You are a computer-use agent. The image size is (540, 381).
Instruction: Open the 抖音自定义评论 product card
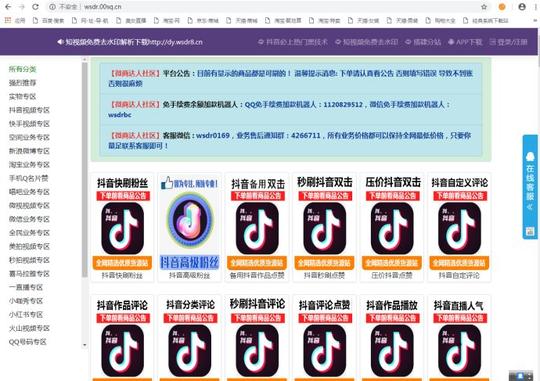coord(459,227)
